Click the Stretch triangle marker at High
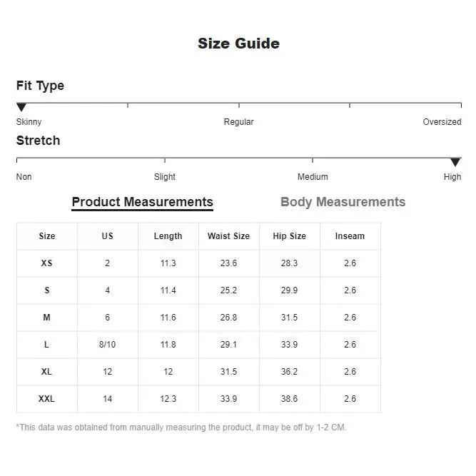476x476 pixels. click(x=455, y=162)
